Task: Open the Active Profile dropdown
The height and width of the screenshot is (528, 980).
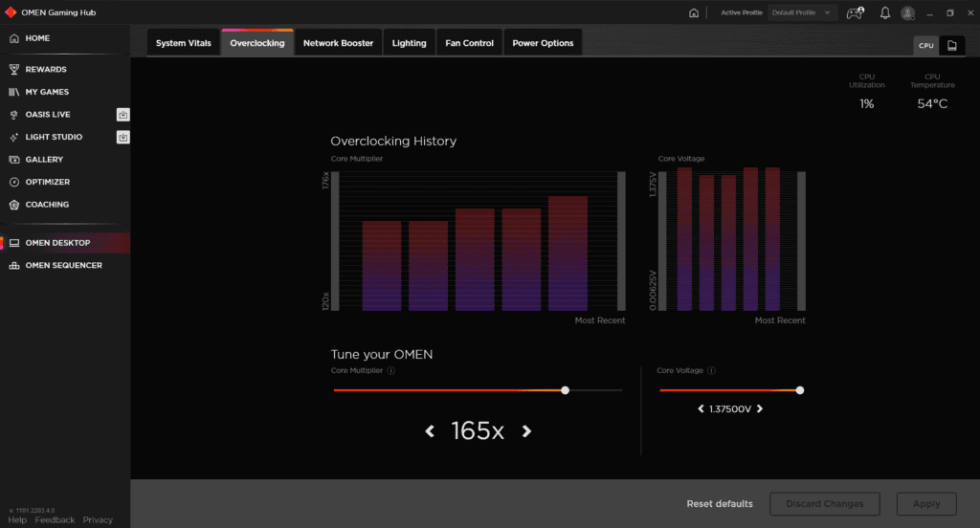Action: pos(802,12)
